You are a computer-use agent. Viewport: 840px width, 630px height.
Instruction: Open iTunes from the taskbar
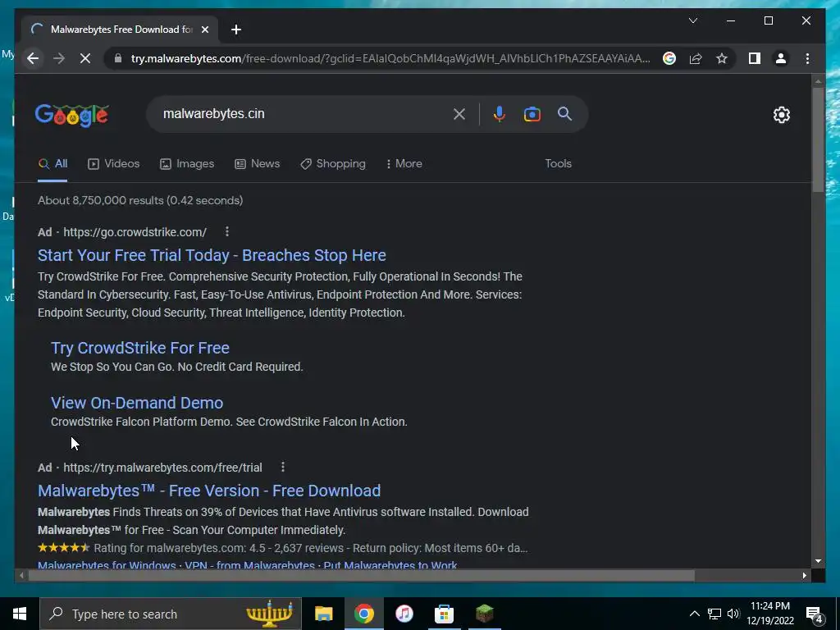(x=404, y=614)
